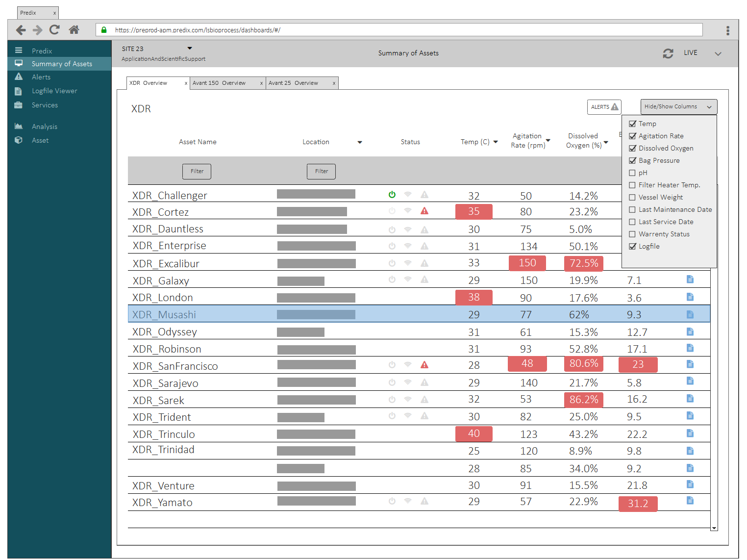Open logfile icon for XDR_Musashi row
747x560 pixels.
(690, 314)
